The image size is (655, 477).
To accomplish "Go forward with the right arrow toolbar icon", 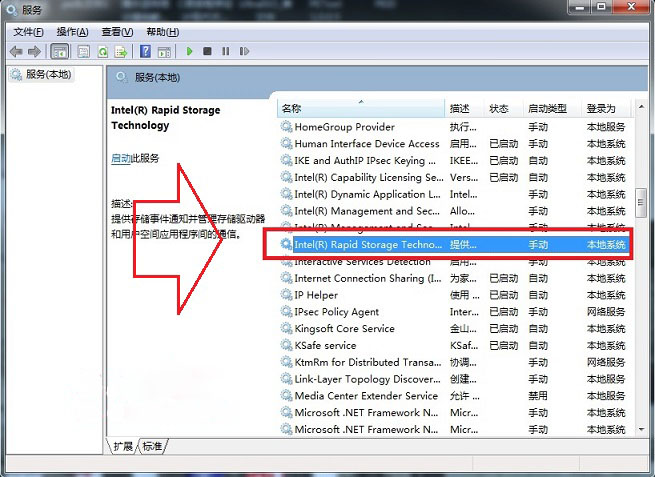I will (34, 51).
